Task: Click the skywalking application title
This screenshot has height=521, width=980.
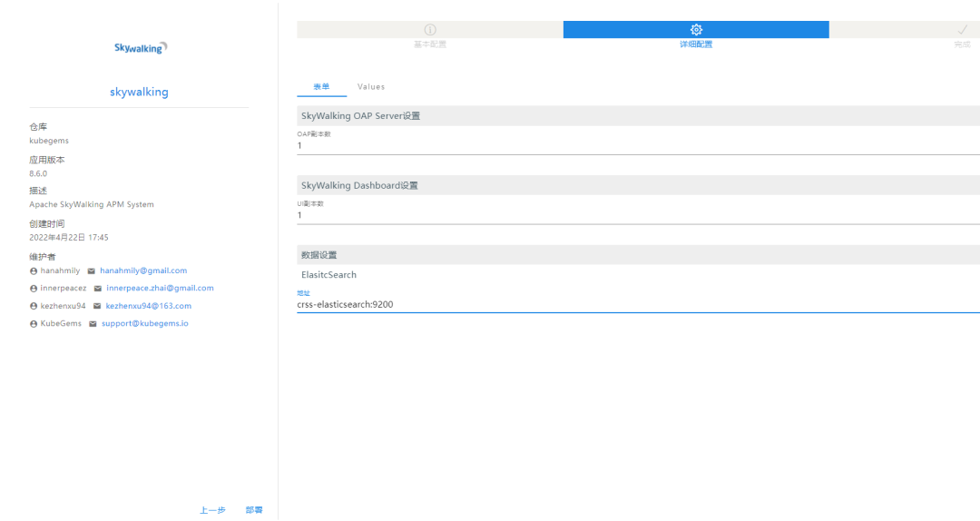Action: click(x=139, y=92)
